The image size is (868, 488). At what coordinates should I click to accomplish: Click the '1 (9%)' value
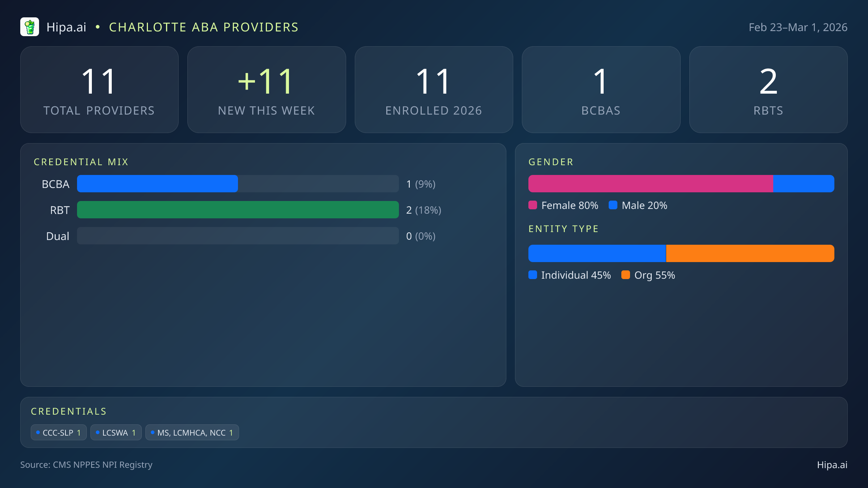click(421, 184)
